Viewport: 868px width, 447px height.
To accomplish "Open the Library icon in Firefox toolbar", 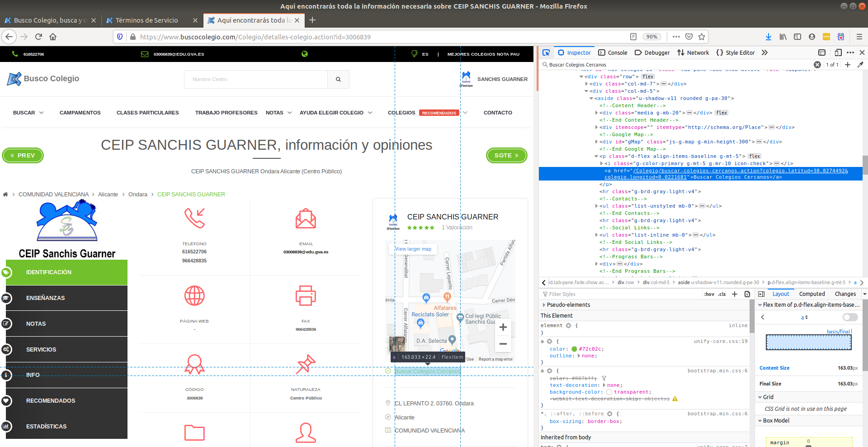I will [783, 37].
